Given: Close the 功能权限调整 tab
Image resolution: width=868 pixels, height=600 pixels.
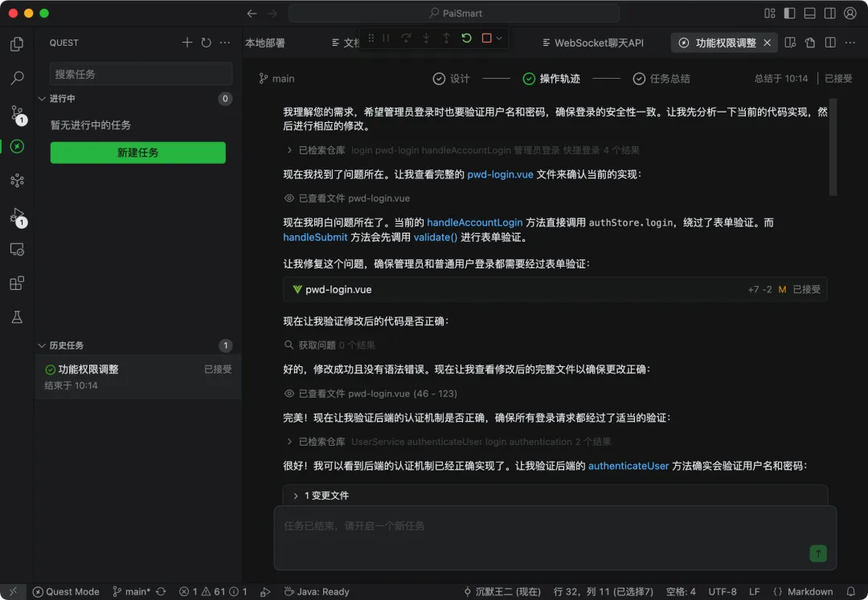Looking at the screenshot, I should pyautogui.click(x=768, y=43).
